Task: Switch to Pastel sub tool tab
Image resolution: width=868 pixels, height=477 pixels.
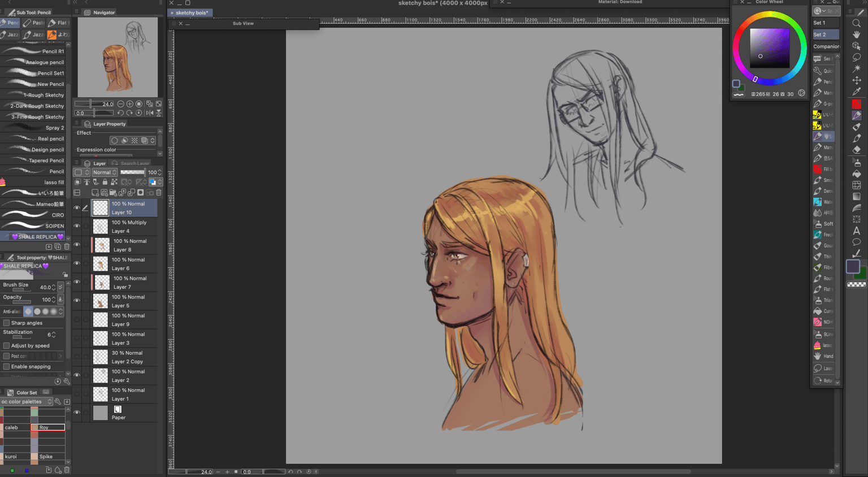Action: (x=34, y=23)
